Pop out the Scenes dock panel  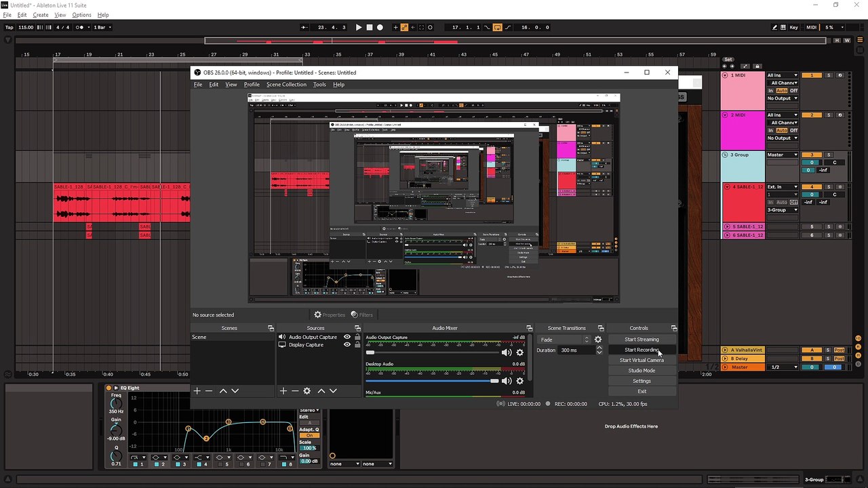[x=271, y=328]
